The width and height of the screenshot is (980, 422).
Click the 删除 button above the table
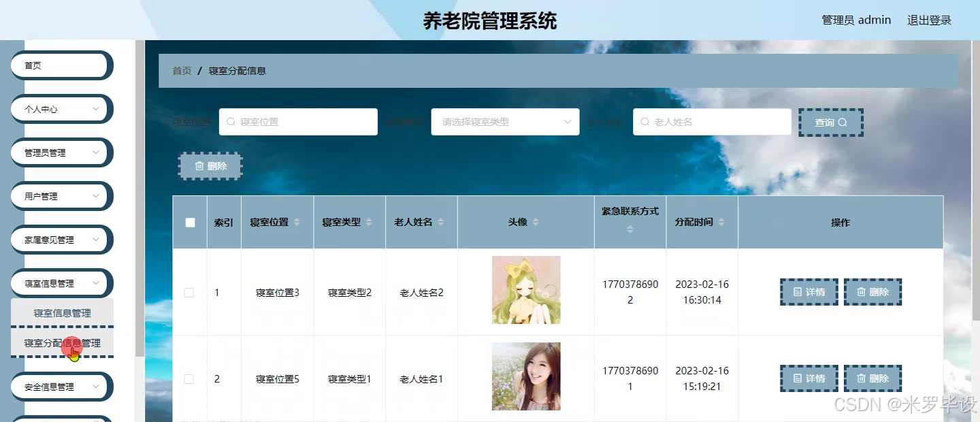coord(210,166)
